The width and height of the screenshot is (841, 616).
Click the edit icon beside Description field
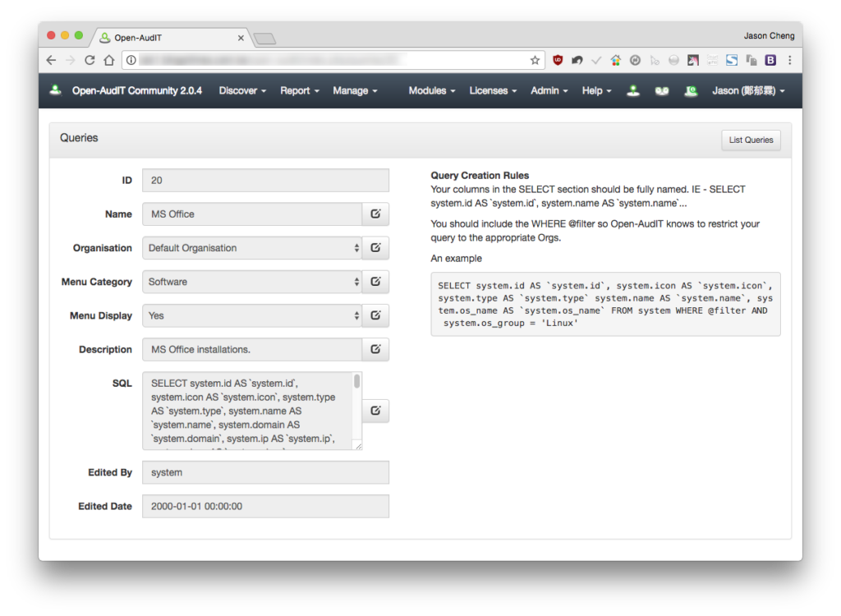(375, 349)
